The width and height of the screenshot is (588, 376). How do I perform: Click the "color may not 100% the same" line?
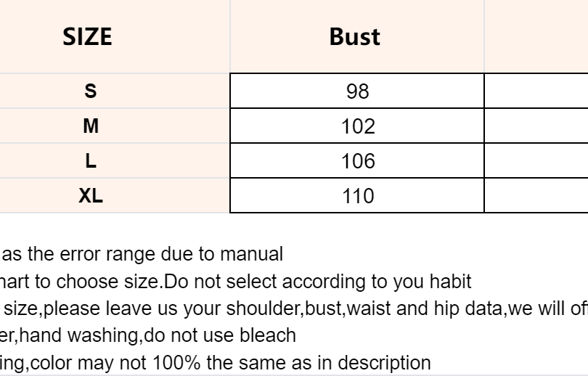216,361
